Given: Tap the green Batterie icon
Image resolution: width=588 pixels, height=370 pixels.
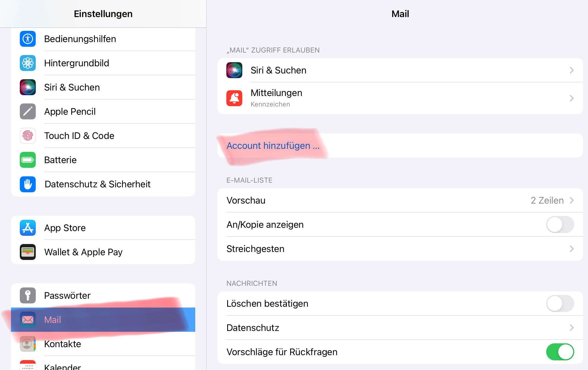Looking at the screenshot, I should click(28, 160).
